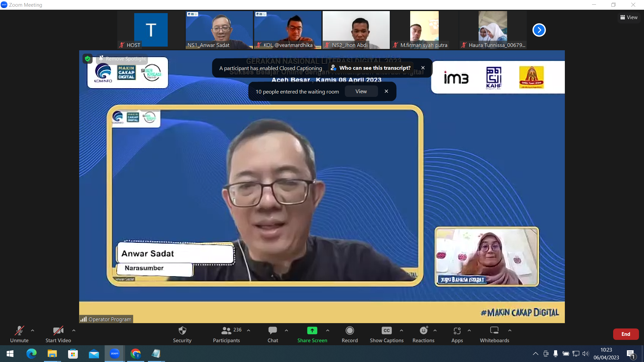The image size is (644, 362).
Task: View the waiting room participants
Action: (x=361, y=92)
